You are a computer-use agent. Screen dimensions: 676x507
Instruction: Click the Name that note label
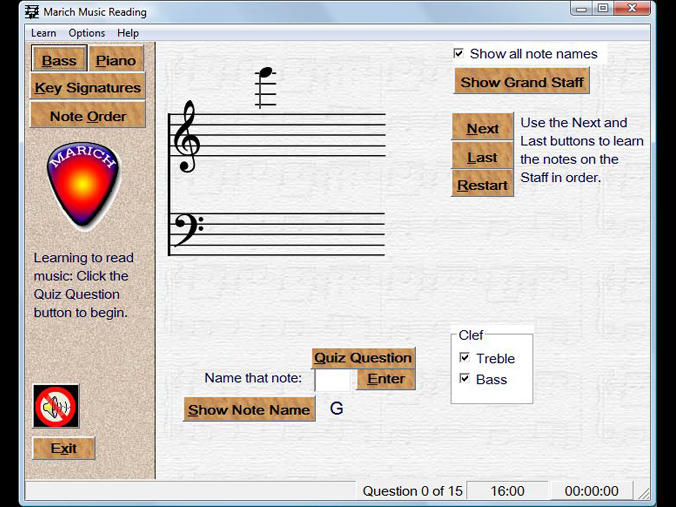[x=253, y=378]
